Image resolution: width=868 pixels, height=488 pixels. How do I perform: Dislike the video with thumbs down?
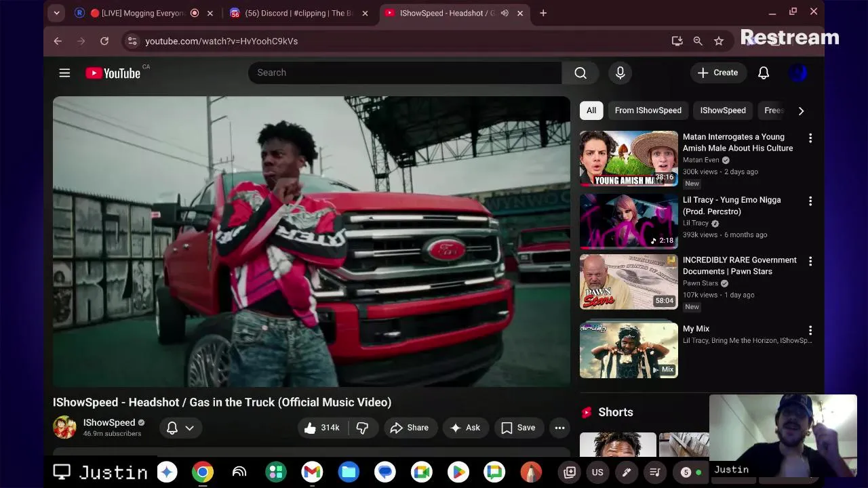pyautogui.click(x=363, y=428)
